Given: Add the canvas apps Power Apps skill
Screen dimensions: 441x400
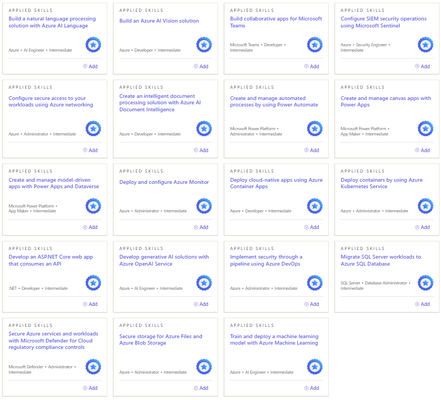Looking at the screenshot, I should 422,150.
